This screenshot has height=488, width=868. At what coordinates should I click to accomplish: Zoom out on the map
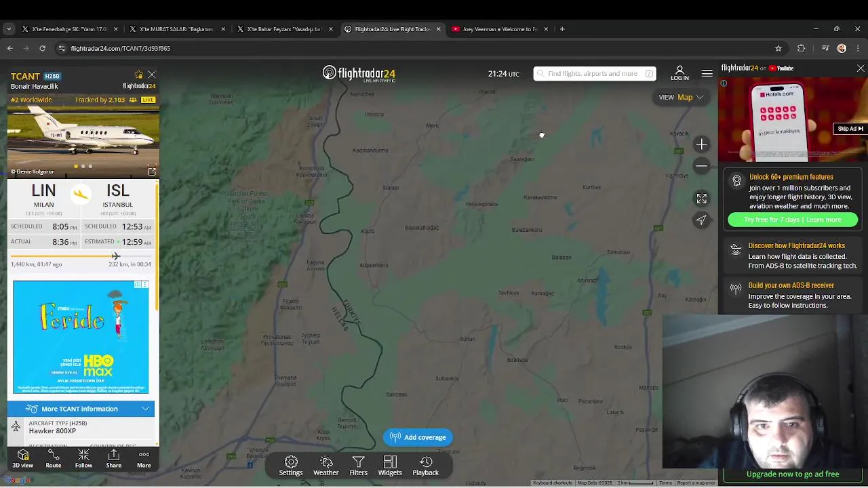[702, 166]
